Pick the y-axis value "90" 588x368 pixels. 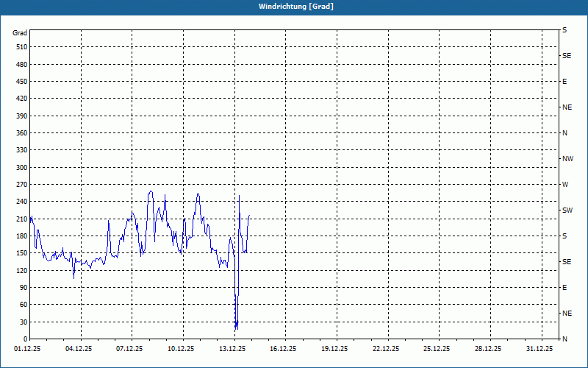point(24,288)
